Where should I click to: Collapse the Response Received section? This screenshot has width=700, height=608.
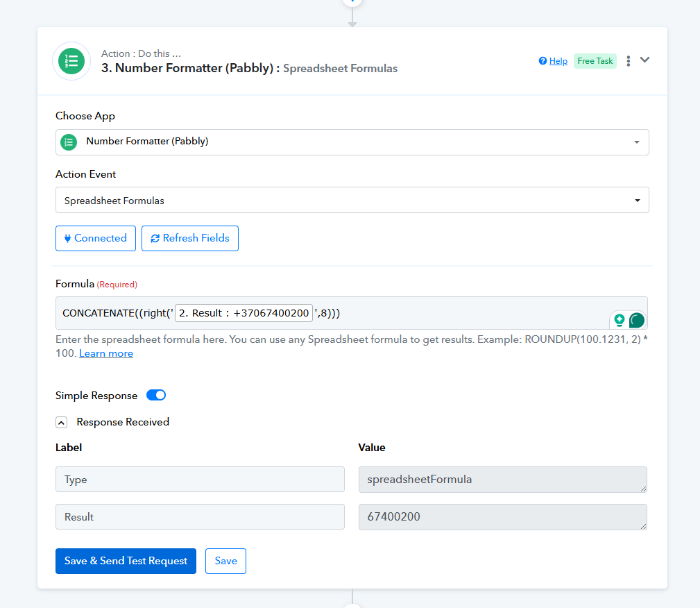click(x=62, y=422)
